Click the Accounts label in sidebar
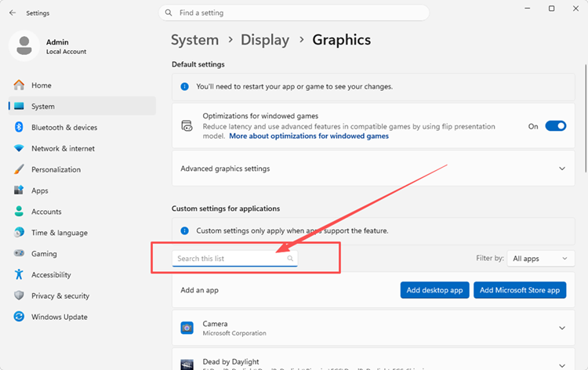Viewport: 588px width, 370px height. 46,212
